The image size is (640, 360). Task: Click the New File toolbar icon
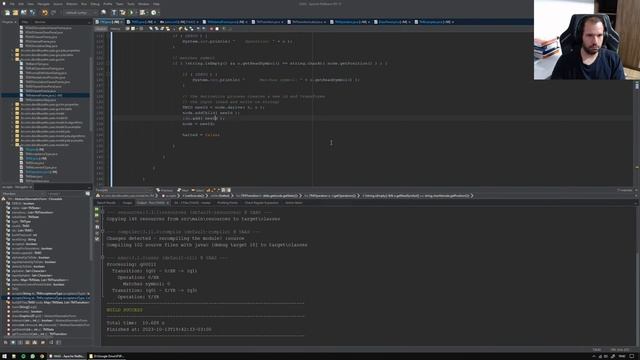point(7,13)
